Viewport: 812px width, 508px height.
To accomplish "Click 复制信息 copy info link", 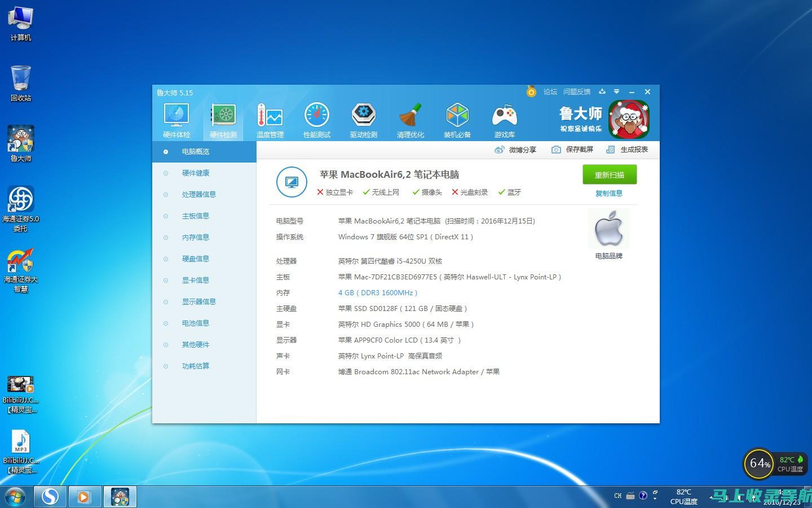I will pyautogui.click(x=609, y=193).
